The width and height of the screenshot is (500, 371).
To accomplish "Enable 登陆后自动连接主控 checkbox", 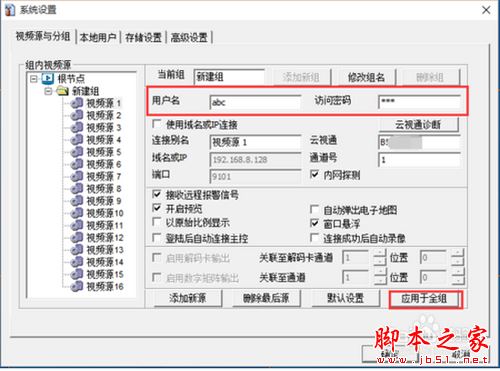I will (156, 238).
